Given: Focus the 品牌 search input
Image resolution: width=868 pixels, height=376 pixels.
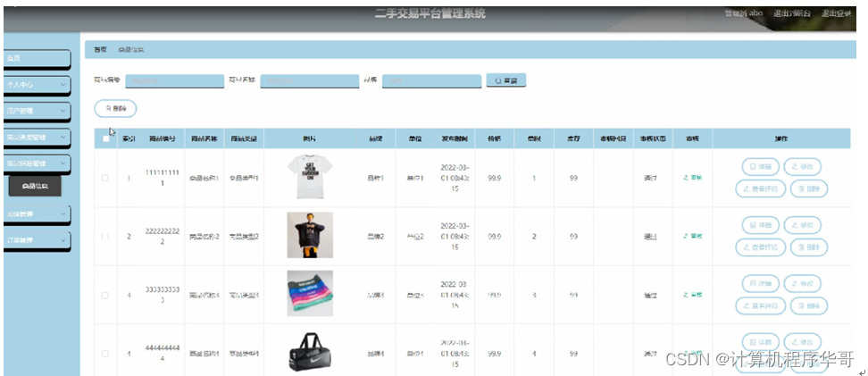Looking at the screenshot, I should tap(432, 81).
